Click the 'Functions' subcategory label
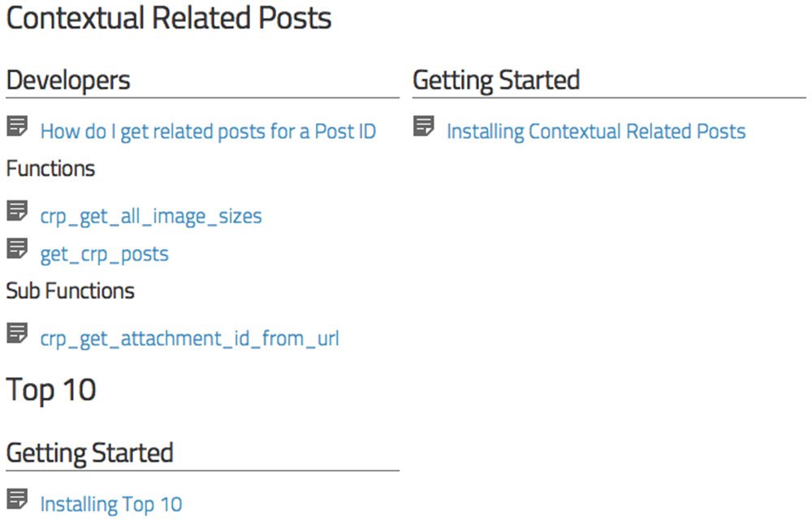The width and height of the screenshot is (812, 525). click(50, 169)
